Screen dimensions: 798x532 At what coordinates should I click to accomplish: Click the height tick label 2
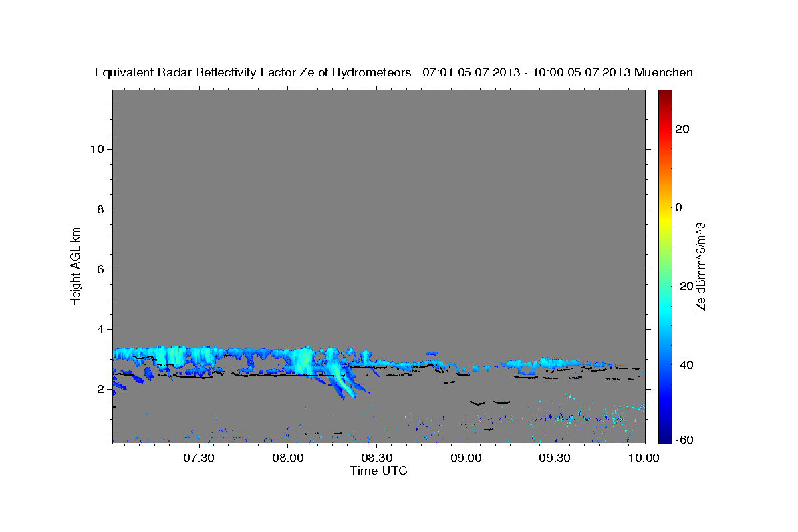(101, 390)
